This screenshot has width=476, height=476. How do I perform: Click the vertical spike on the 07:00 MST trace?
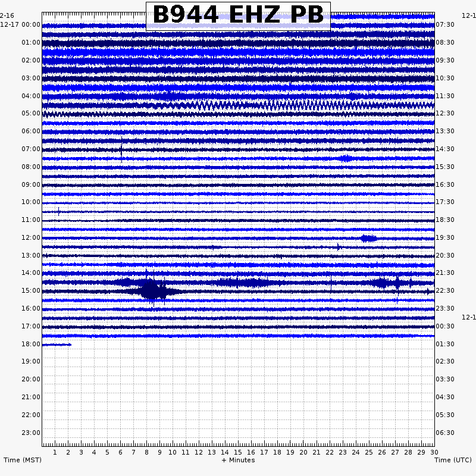point(121,149)
